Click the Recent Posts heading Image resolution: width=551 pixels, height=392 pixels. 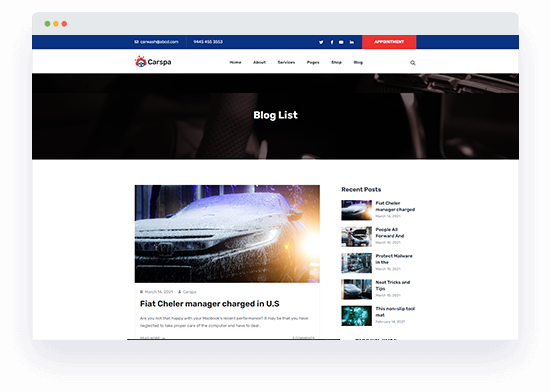tap(361, 189)
